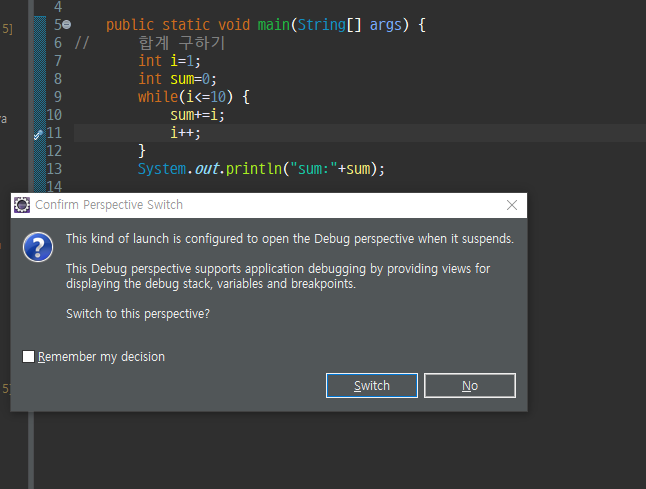Click the Korean comment on line 6

[x=182, y=43]
